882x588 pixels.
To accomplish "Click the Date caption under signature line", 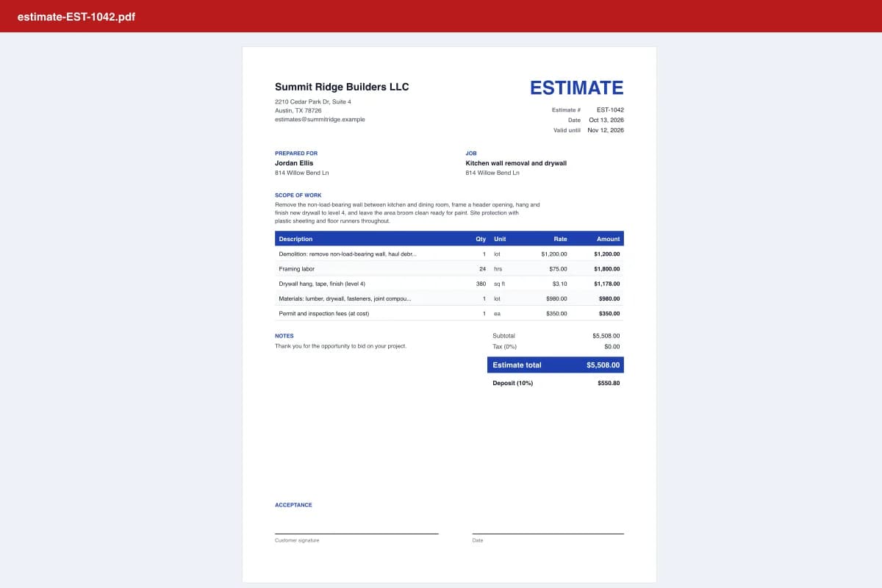I will 478,540.
